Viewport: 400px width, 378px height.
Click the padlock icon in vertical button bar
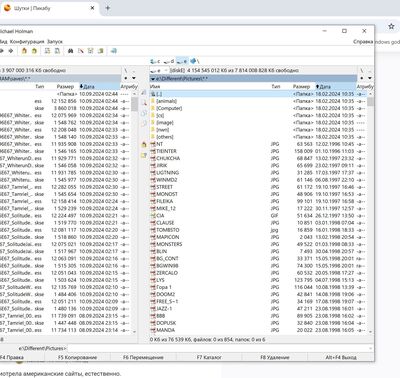click(144, 145)
